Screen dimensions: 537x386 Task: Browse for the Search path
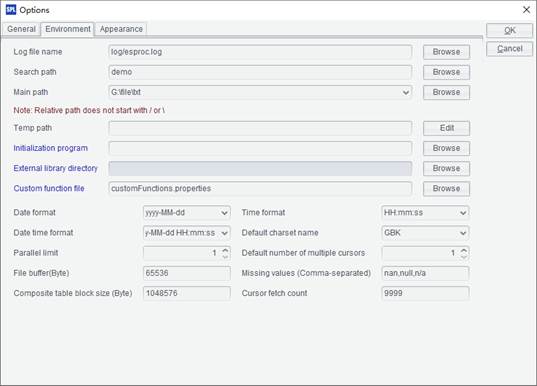(446, 72)
